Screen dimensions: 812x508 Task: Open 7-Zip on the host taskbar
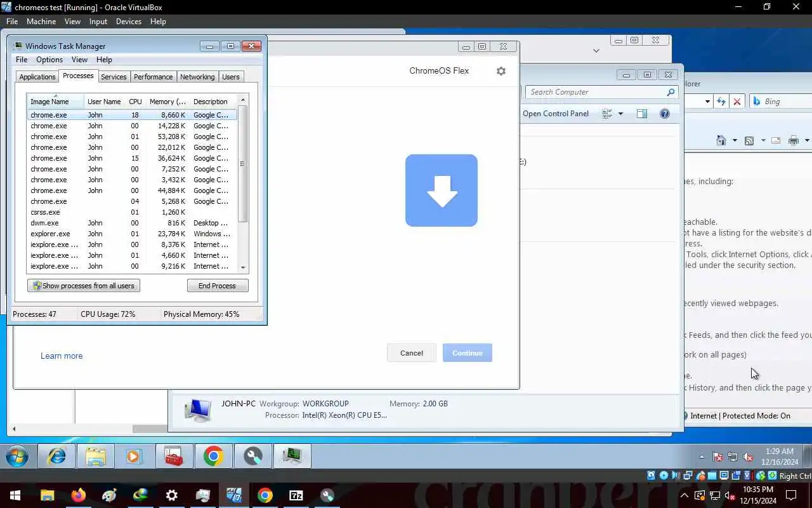(x=296, y=495)
